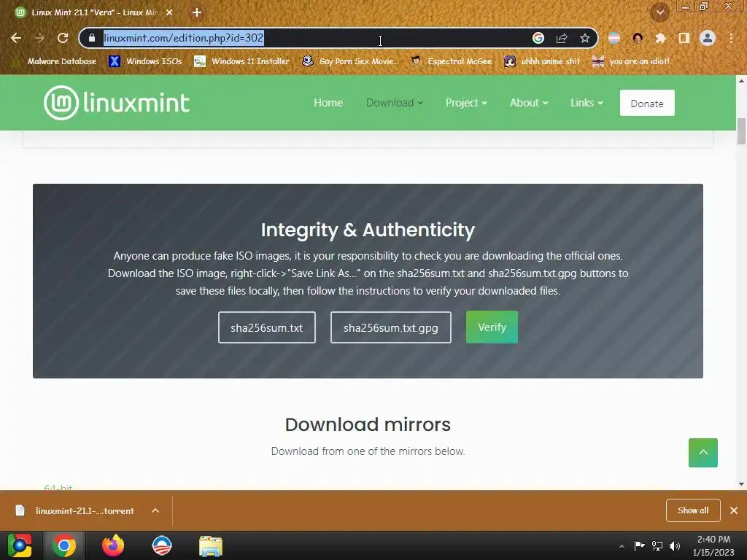Launch Firefox from taskbar
747x560 pixels.
click(113, 545)
